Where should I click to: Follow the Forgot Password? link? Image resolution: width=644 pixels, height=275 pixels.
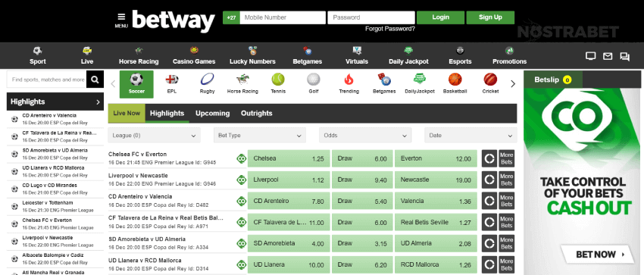click(x=389, y=29)
